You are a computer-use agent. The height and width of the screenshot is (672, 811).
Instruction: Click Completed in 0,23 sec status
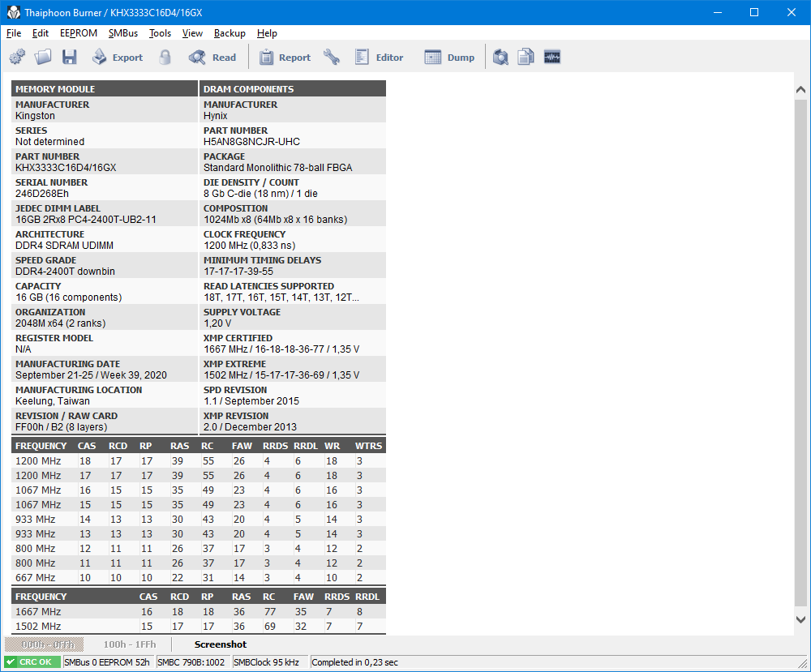[x=355, y=662]
